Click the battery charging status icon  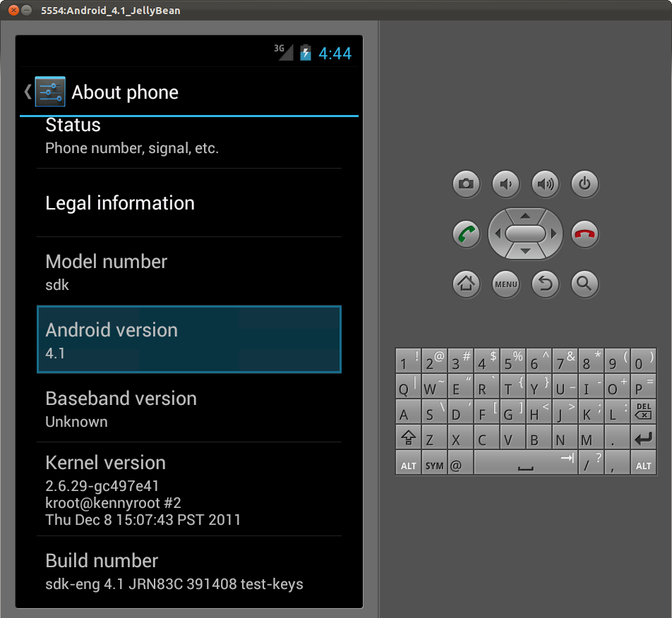tap(305, 53)
